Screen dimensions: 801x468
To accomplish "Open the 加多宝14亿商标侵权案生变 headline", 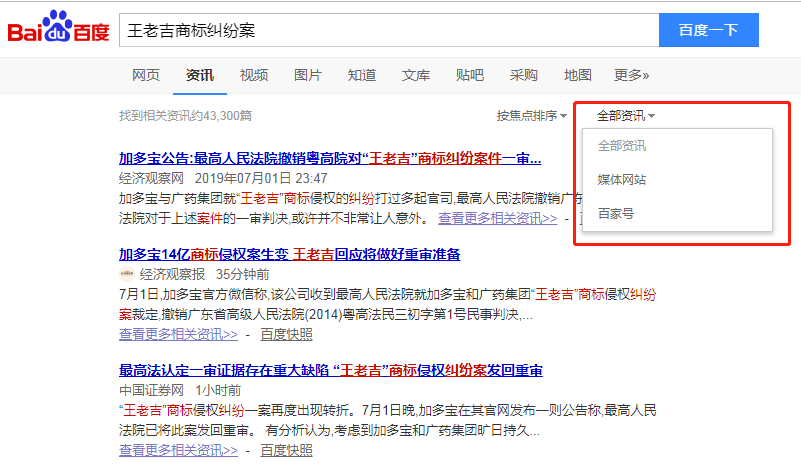I will pos(289,254).
